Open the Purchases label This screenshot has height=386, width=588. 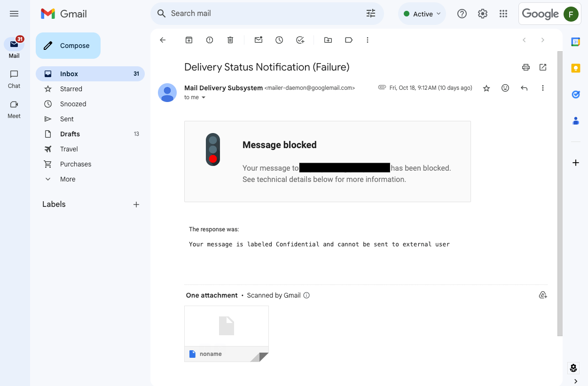90,164
